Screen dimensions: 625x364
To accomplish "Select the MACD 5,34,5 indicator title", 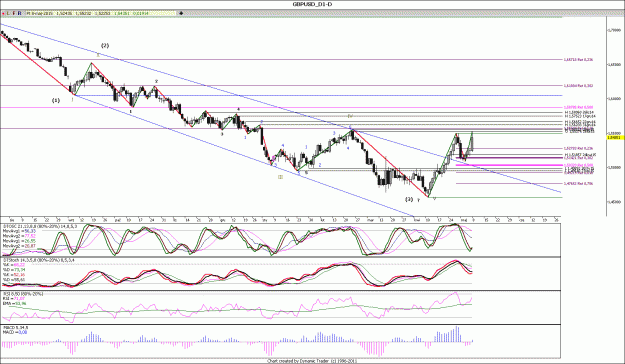I will point(15,328).
